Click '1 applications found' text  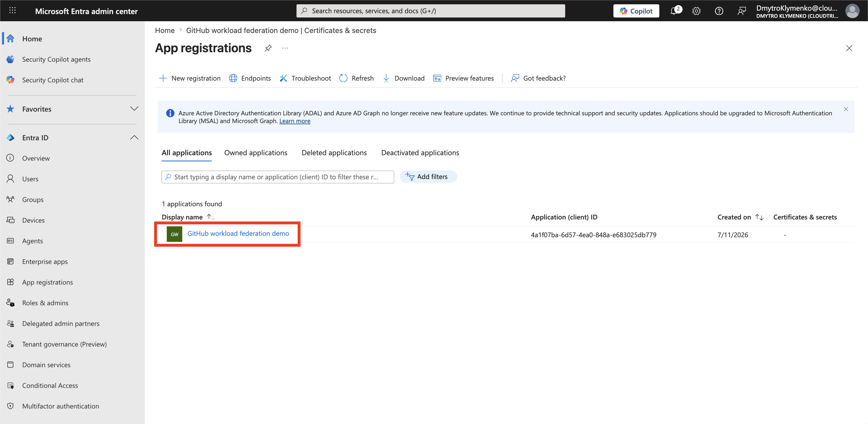click(192, 204)
